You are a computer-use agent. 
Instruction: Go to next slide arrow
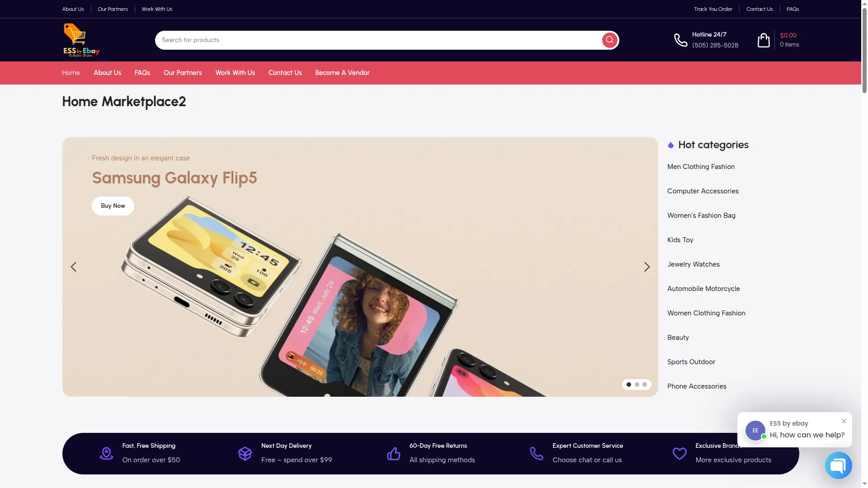pyautogui.click(x=646, y=267)
